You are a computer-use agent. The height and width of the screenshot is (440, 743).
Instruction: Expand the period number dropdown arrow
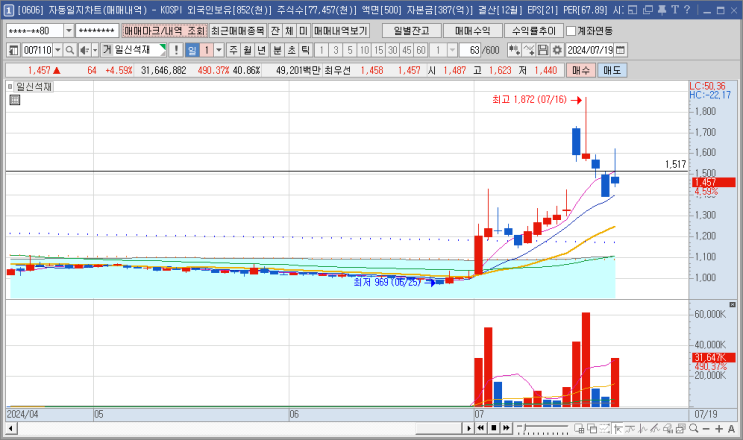click(x=219, y=50)
